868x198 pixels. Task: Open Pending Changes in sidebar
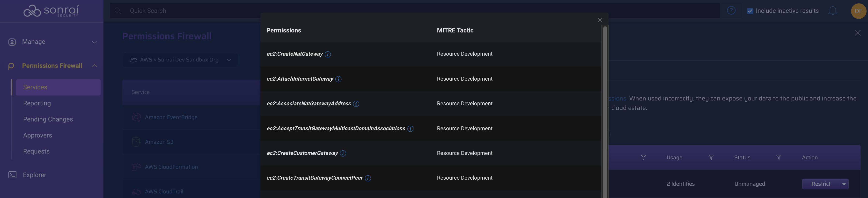[x=48, y=119]
